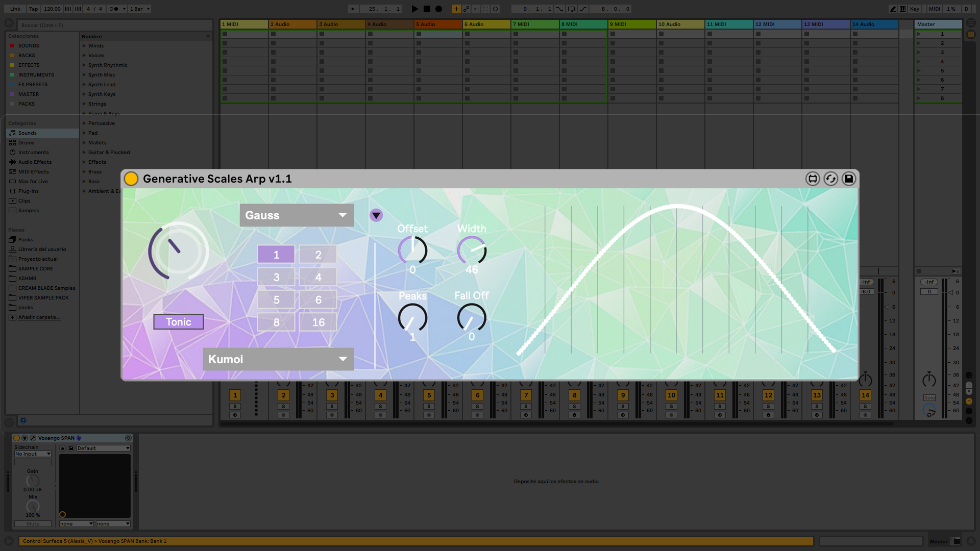The height and width of the screenshot is (551, 980).
Task: Expand the Synth Lead folder
Action: [84, 85]
